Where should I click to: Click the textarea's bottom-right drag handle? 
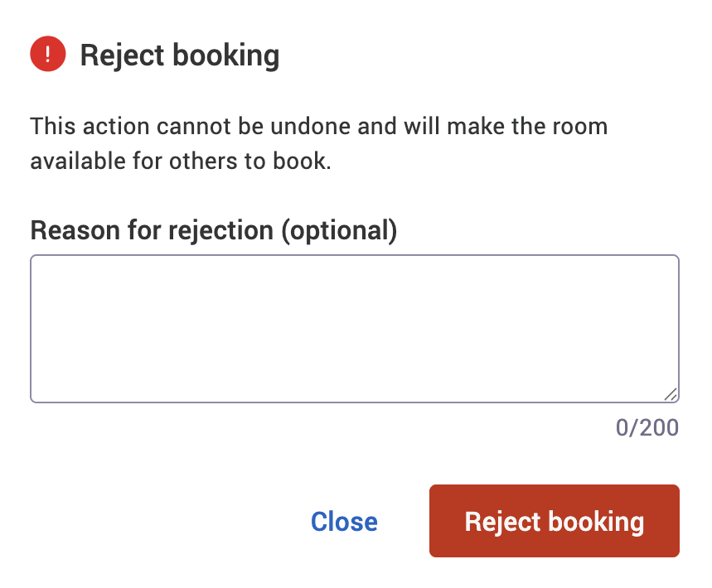[670, 395]
